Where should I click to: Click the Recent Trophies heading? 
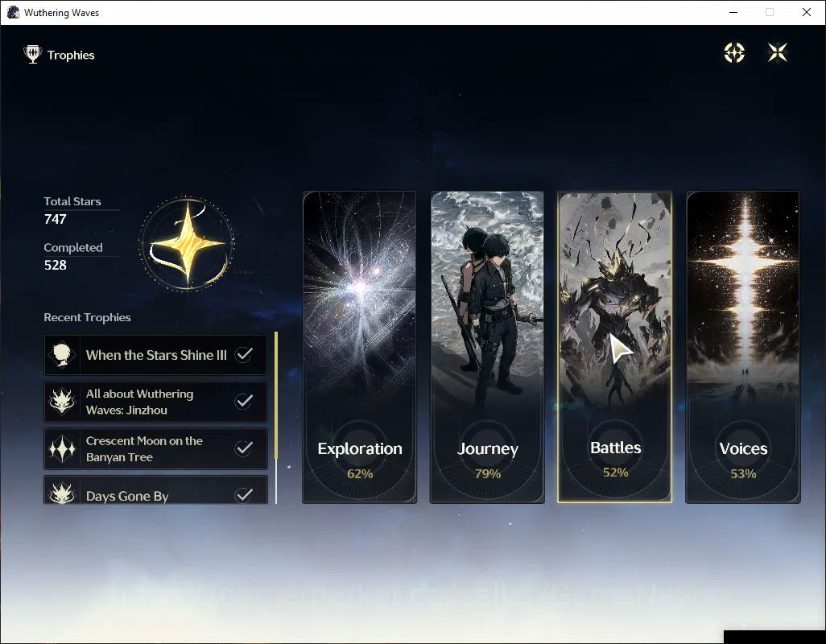pyautogui.click(x=87, y=317)
